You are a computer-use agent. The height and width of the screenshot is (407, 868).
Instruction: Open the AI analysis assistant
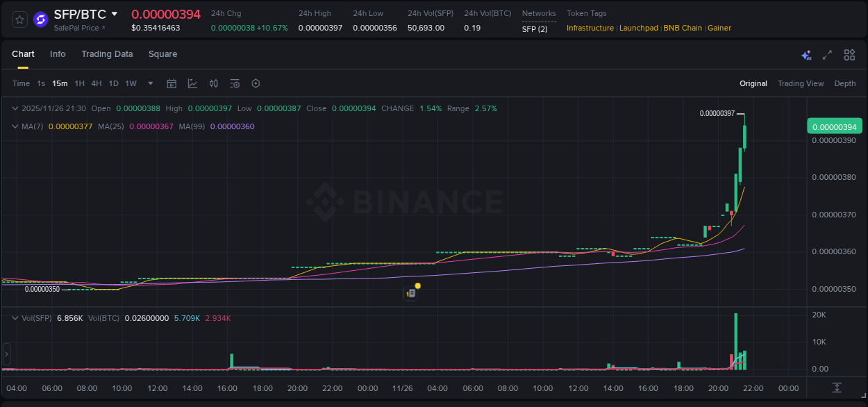pos(806,54)
